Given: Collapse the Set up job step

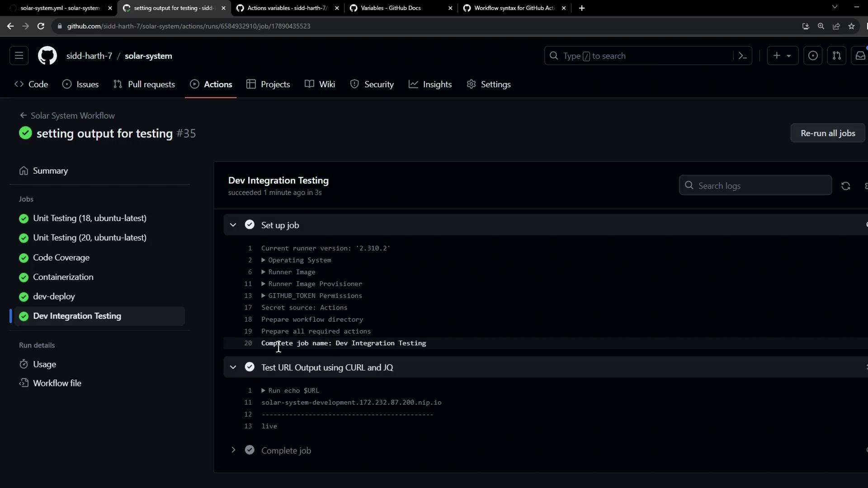Looking at the screenshot, I should [233, 225].
